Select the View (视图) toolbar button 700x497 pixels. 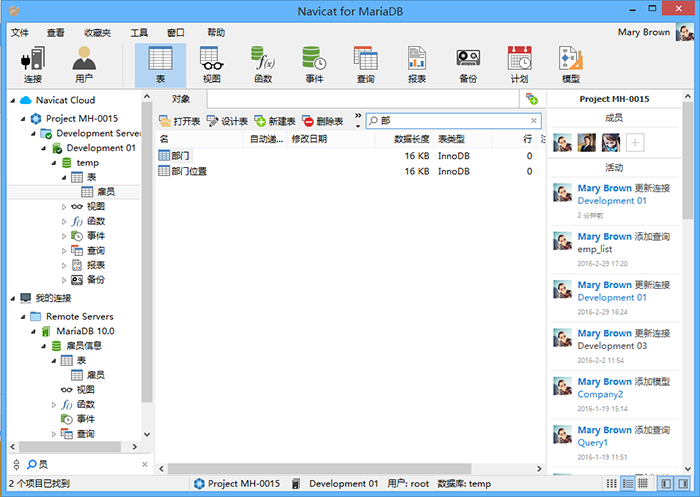coord(212,65)
